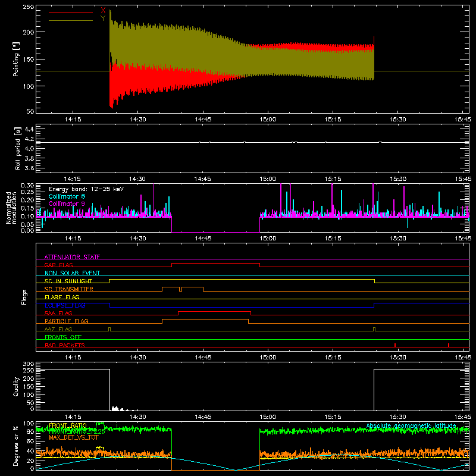
Task: Click the Flags axis title
Action: (24, 297)
